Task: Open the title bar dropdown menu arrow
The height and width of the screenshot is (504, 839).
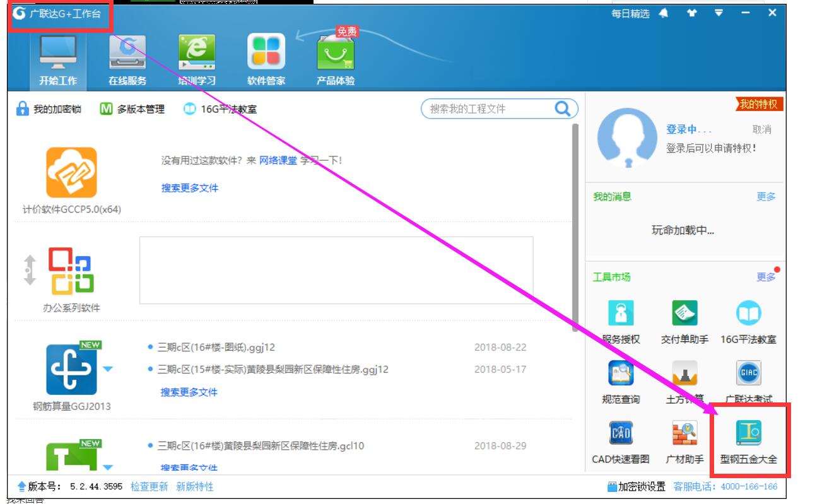Action: pyautogui.click(x=719, y=13)
